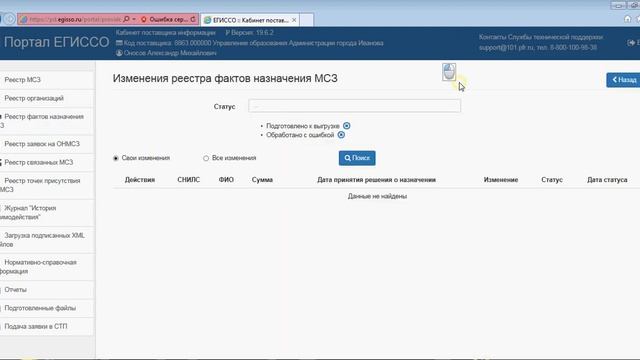The image size is (640, 360).
Task: Open Подготовленные файлы sidebar item
Action: pos(47,308)
